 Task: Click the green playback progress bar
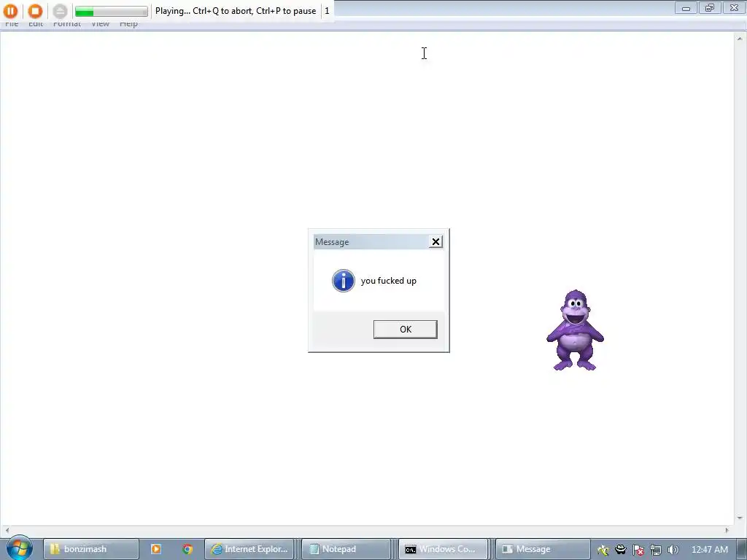click(112, 11)
